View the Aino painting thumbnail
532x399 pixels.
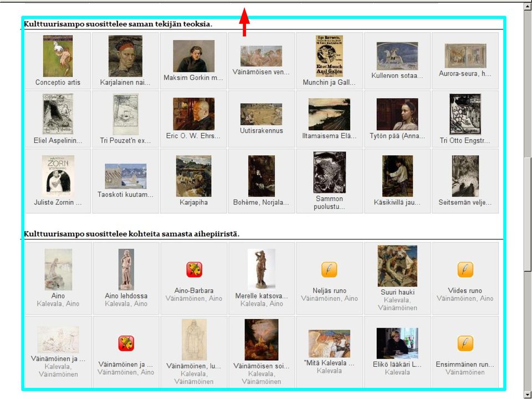pyautogui.click(x=58, y=270)
